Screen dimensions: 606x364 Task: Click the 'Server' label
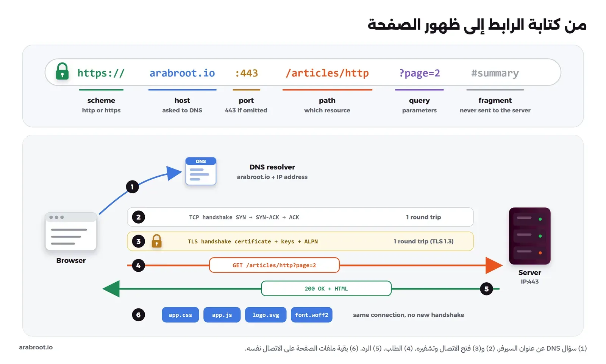(529, 272)
